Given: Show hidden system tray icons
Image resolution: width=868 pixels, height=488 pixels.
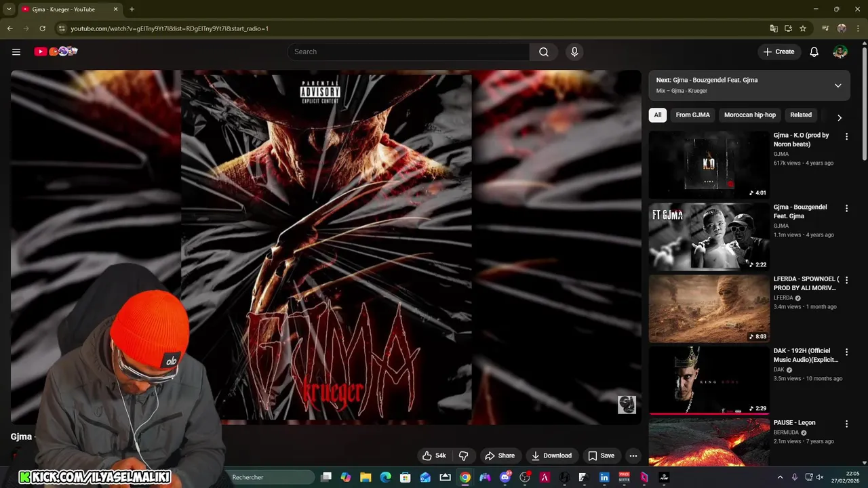Looking at the screenshot, I should pyautogui.click(x=780, y=477).
